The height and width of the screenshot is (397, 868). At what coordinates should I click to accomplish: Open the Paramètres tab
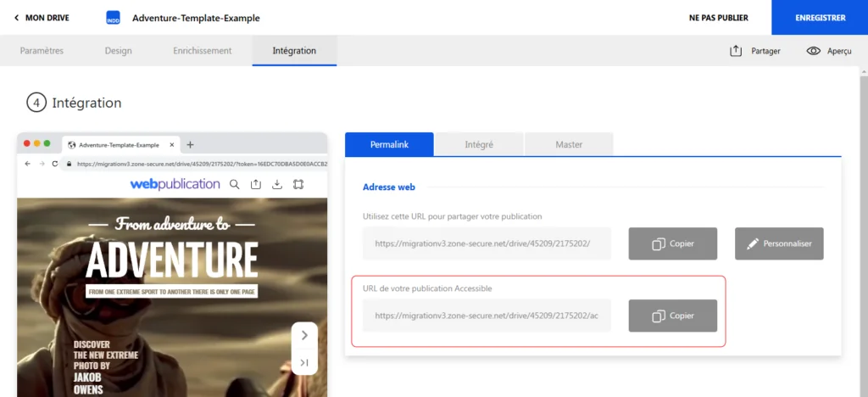point(42,50)
